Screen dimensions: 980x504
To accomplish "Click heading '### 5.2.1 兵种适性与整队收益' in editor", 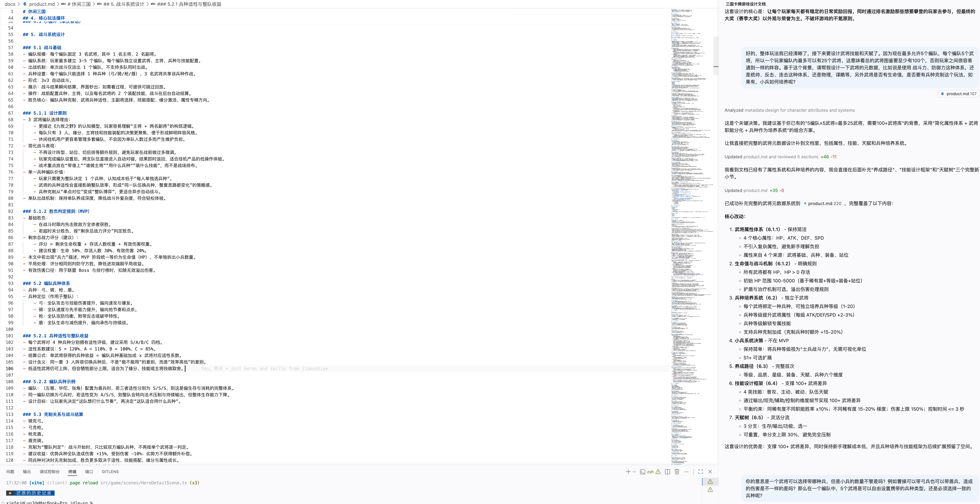I will point(55,336).
